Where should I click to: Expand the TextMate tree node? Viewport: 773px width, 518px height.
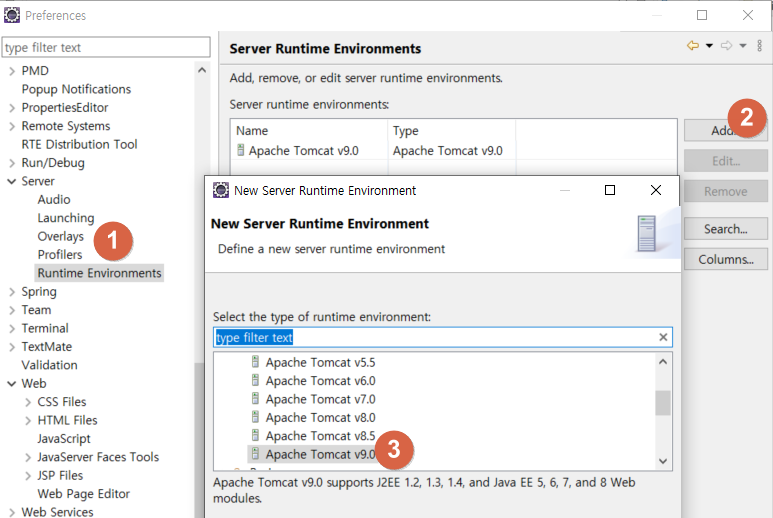(12, 347)
